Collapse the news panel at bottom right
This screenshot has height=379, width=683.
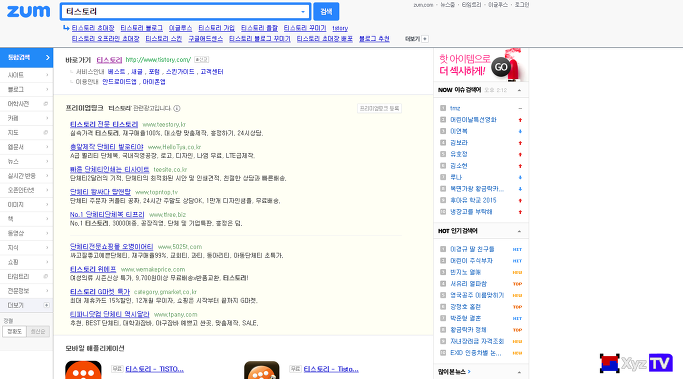(519, 372)
